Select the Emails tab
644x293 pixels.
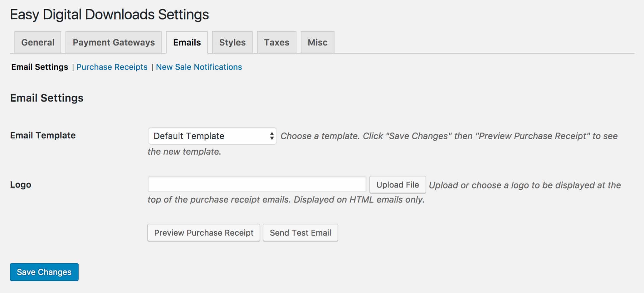pos(187,42)
